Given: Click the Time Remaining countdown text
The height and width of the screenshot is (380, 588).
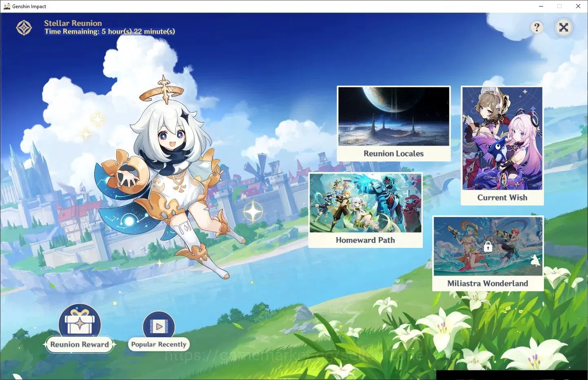Looking at the screenshot, I should click(x=110, y=31).
